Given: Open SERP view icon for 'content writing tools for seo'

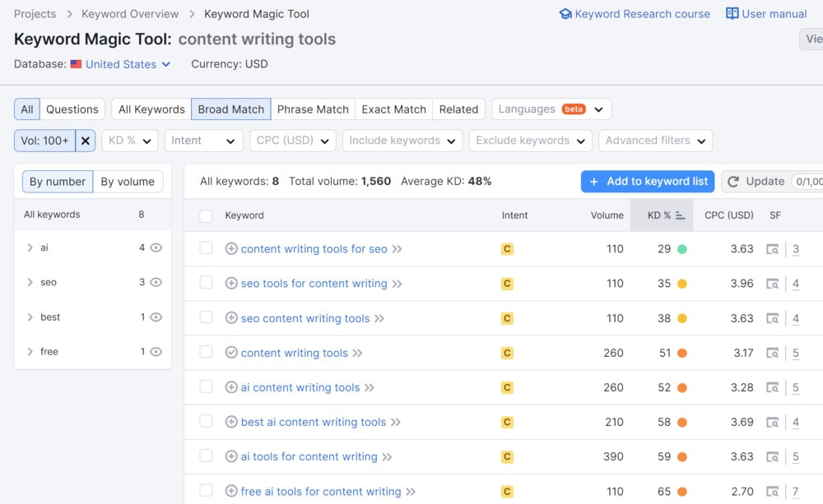Looking at the screenshot, I should 772,249.
